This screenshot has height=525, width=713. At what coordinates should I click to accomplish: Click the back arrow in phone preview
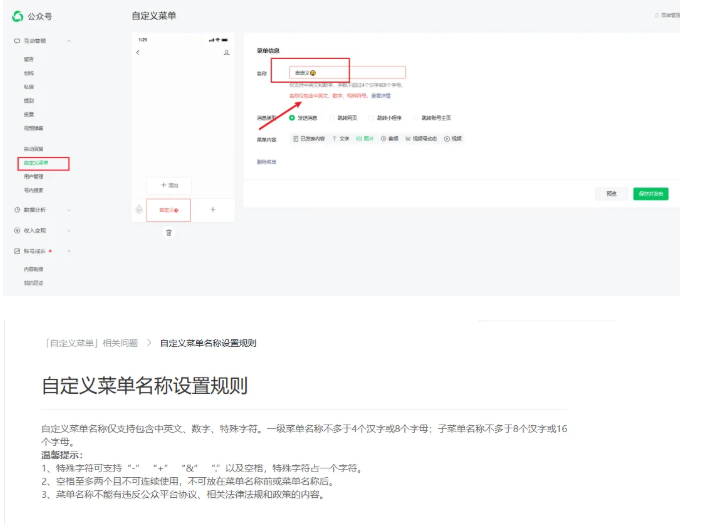(x=138, y=52)
